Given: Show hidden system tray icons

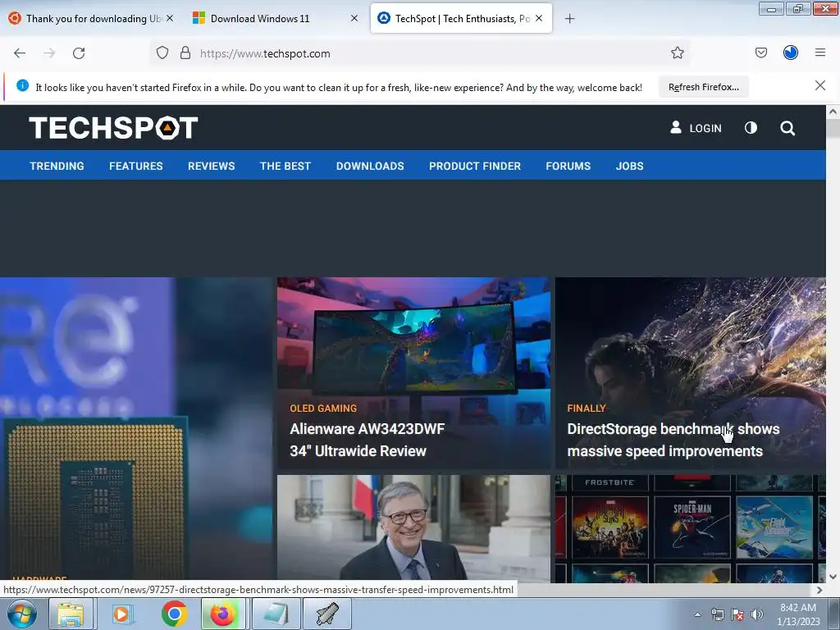Looking at the screenshot, I should (x=697, y=614).
